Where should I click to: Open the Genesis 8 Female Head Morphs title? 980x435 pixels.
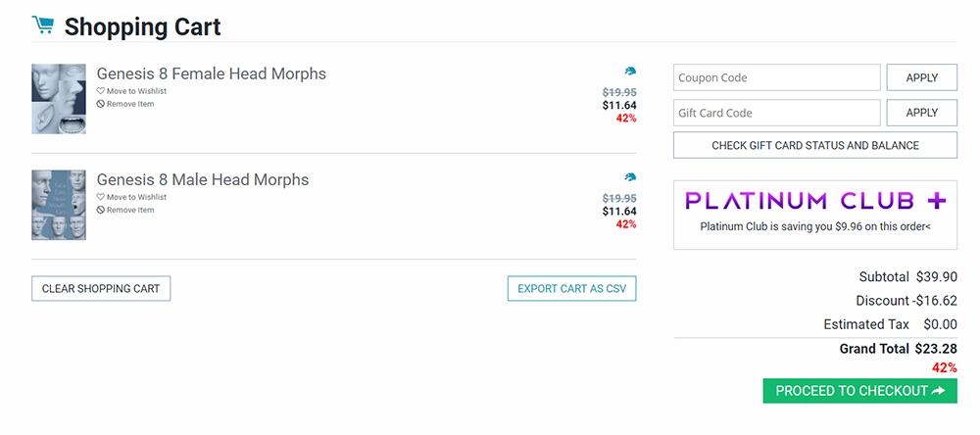coord(212,73)
